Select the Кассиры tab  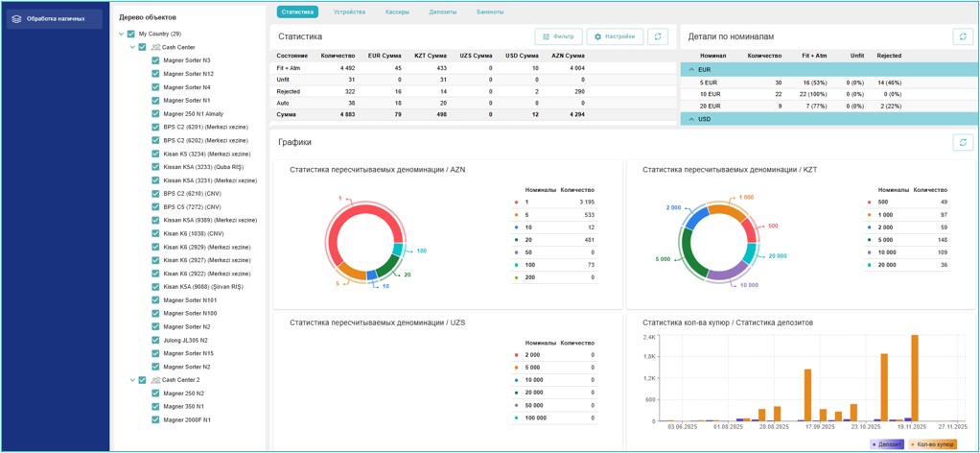397,12
